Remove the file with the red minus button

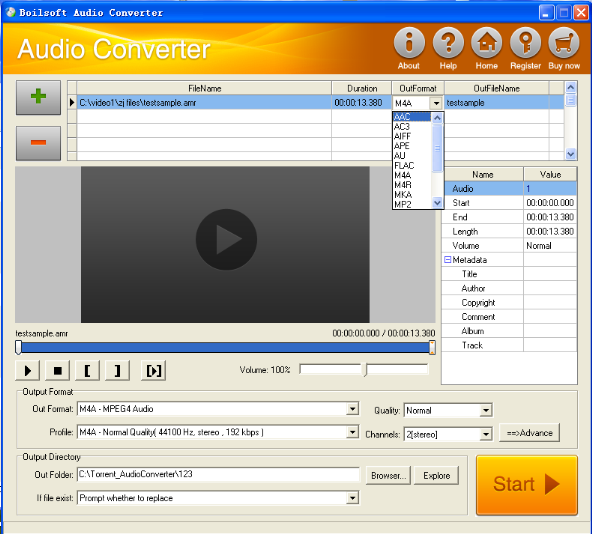38,143
